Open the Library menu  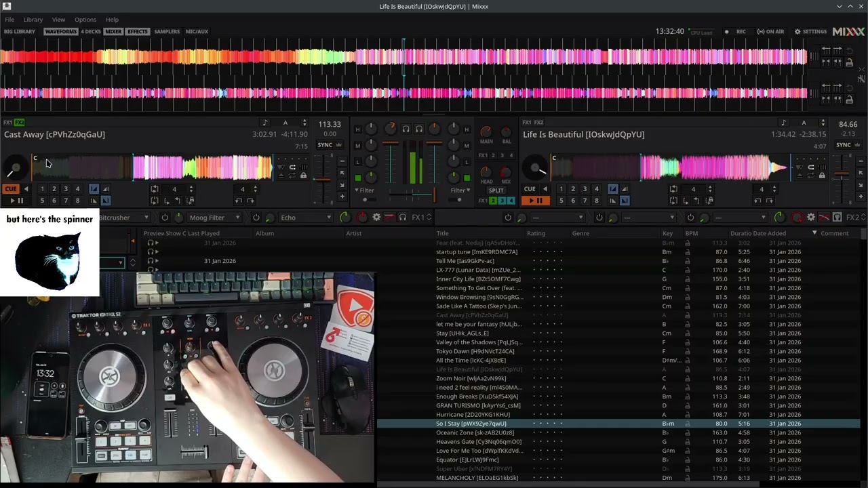(33, 20)
